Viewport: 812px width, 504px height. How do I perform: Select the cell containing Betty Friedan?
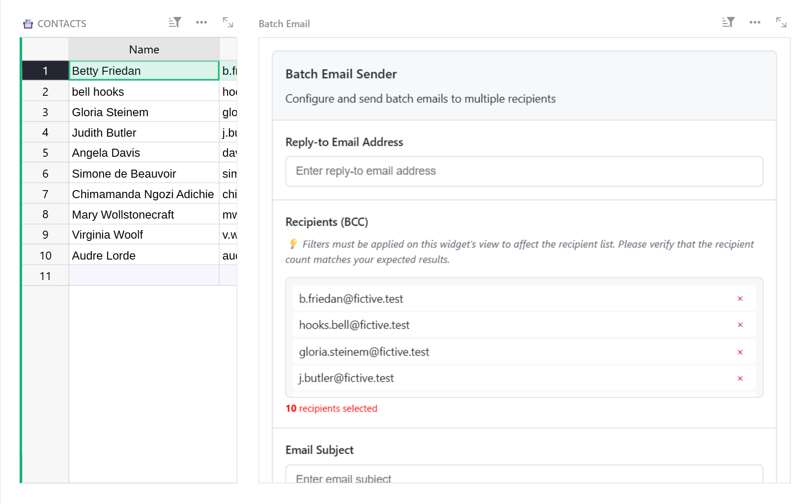[143, 70]
